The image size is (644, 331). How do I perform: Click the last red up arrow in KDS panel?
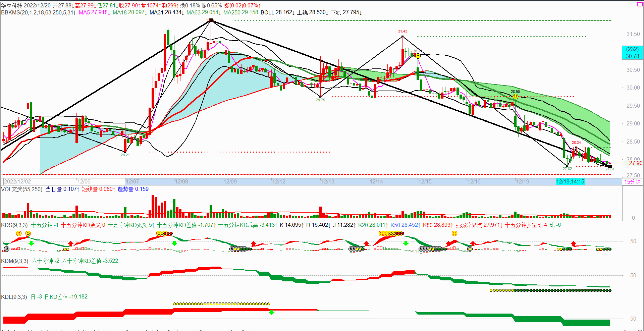pyautogui.click(x=574, y=243)
